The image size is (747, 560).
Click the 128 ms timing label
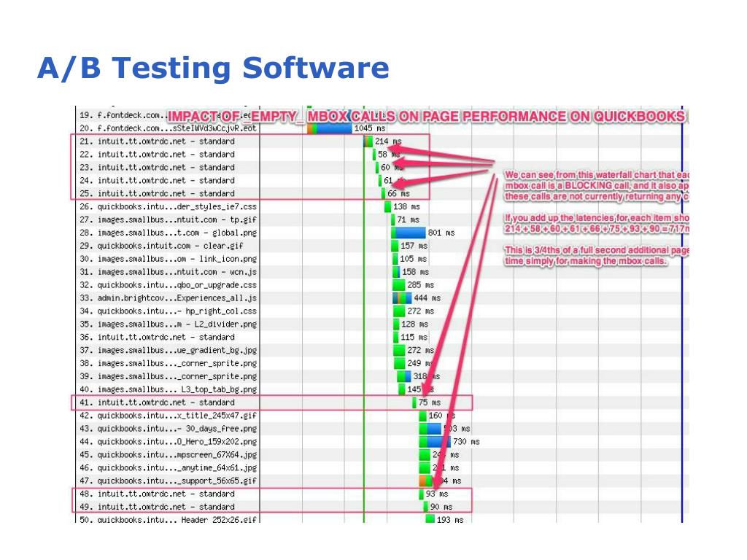point(415,324)
